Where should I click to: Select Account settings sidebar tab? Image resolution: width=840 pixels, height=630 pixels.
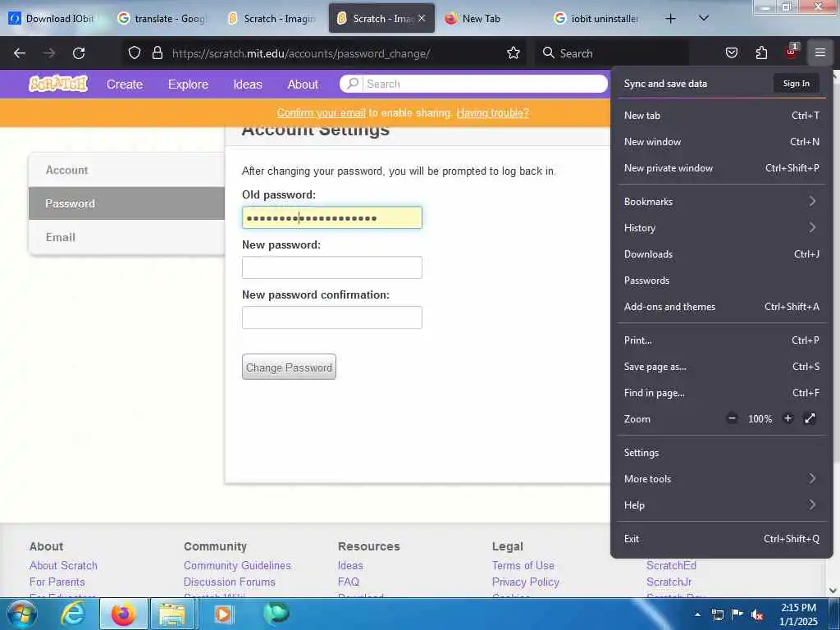(x=126, y=170)
